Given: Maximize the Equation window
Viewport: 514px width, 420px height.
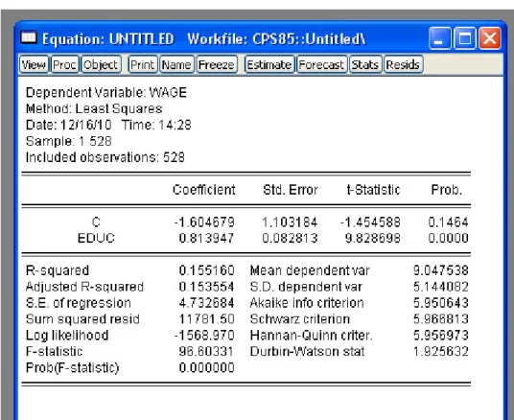Looking at the screenshot, I should coord(464,38).
